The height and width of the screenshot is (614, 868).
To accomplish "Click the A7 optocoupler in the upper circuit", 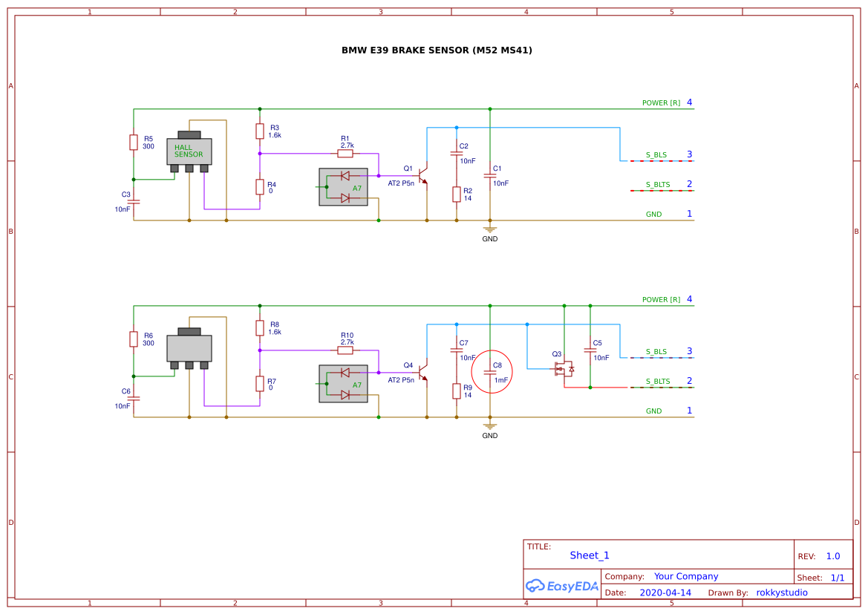I will [x=343, y=186].
